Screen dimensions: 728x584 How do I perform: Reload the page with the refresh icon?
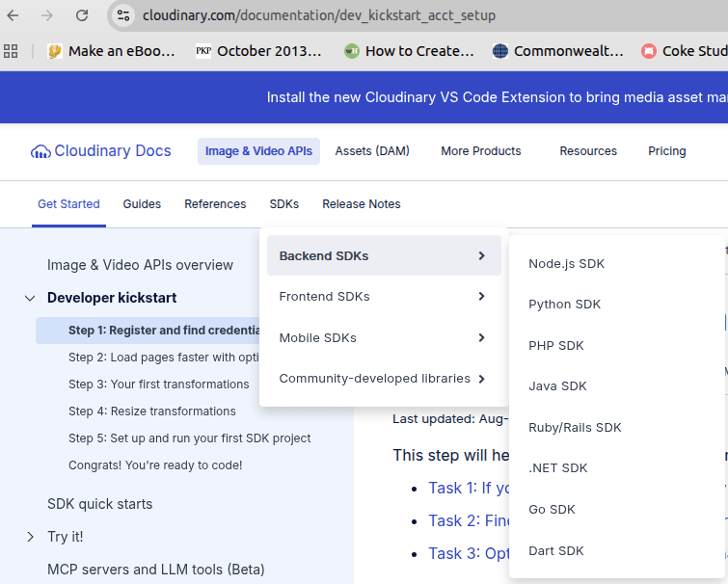(x=82, y=15)
